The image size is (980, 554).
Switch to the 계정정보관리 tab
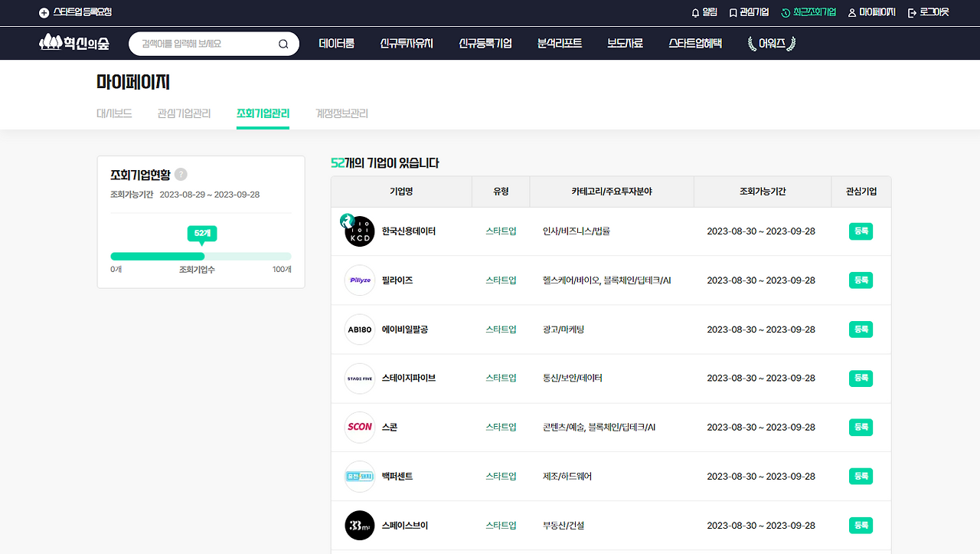click(x=341, y=113)
